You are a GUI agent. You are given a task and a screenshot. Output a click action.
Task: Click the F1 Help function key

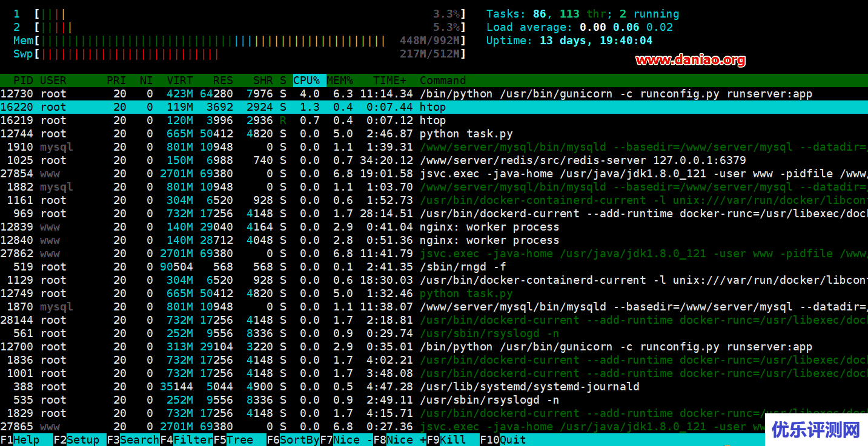coord(20,440)
